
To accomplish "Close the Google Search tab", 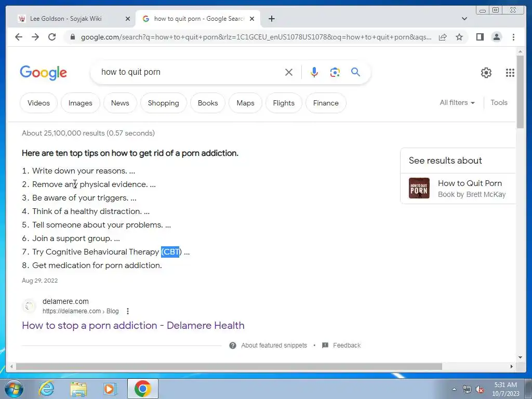I will pyautogui.click(x=252, y=19).
